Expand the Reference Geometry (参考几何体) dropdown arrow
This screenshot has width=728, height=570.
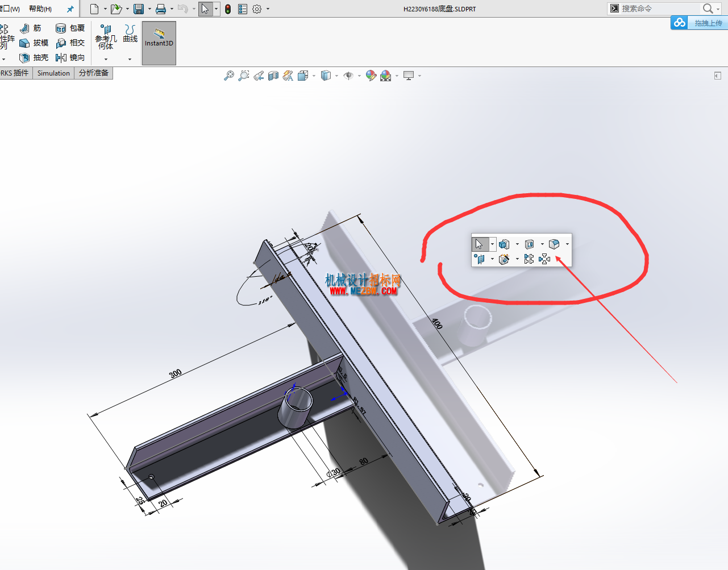(x=106, y=59)
